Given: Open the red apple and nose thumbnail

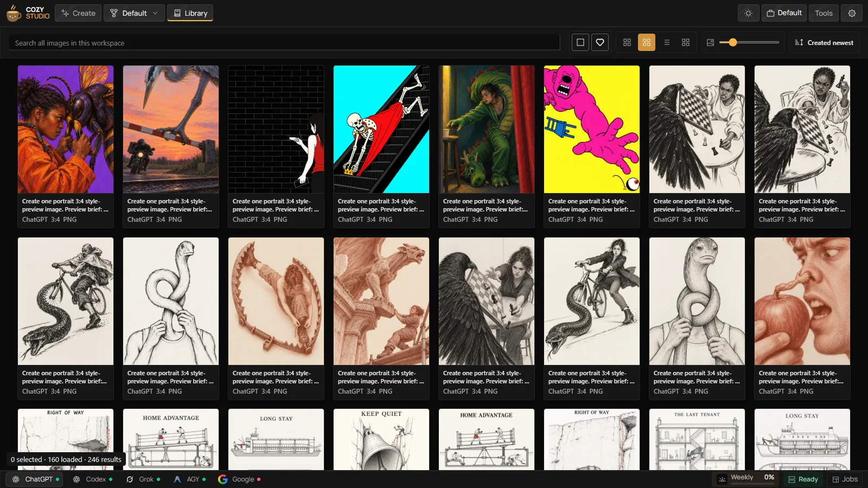Looking at the screenshot, I should click(x=802, y=301).
